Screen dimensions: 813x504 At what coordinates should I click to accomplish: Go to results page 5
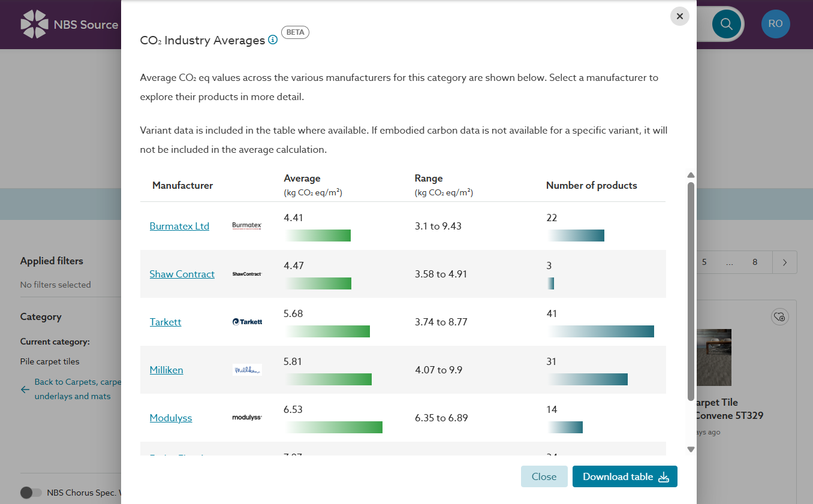point(704,262)
